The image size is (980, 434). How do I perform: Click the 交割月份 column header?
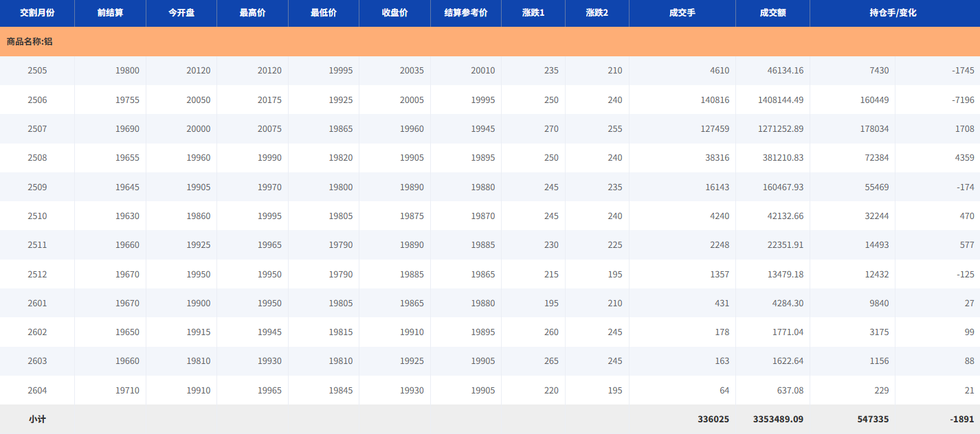pyautogui.click(x=37, y=13)
